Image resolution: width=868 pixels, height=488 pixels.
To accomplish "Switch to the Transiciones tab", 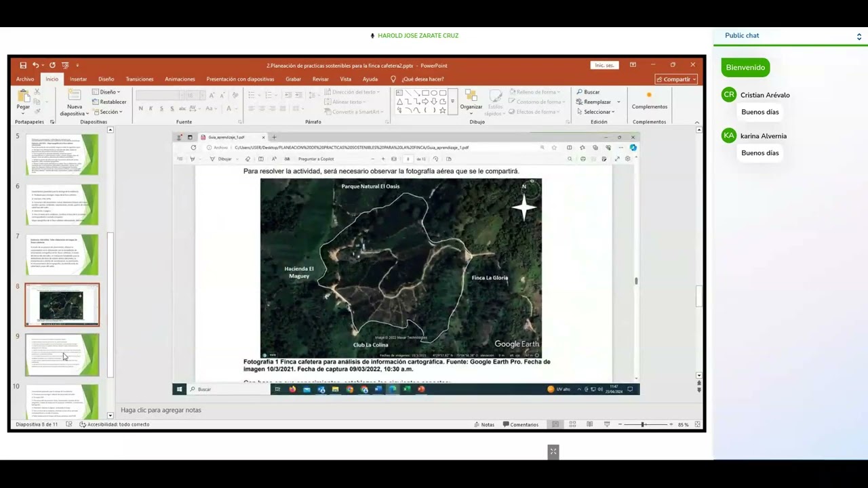I will click(140, 79).
